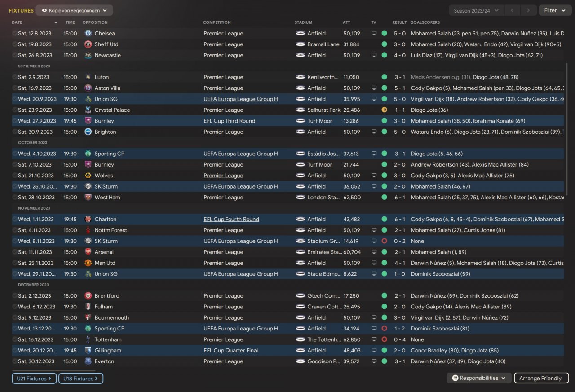The height and width of the screenshot is (392, 575).
Task: Click the Selhurst Park stadium name
Action: point(324,110)
